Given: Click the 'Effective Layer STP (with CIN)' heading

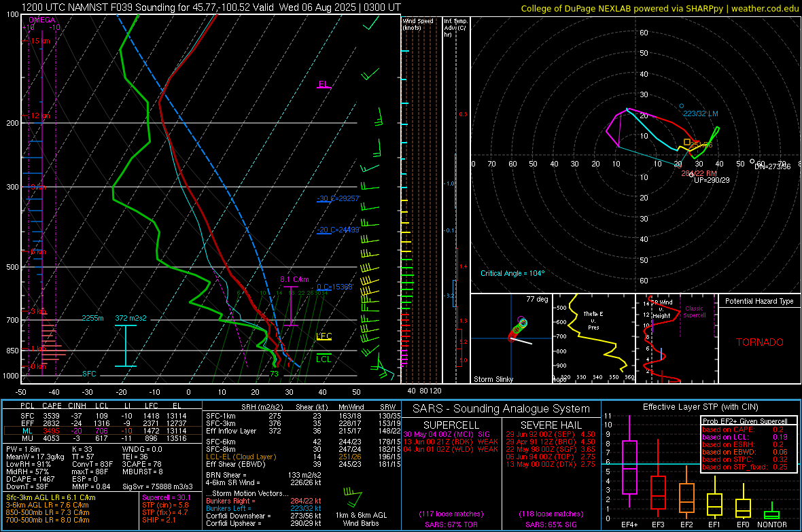Looking at the screenshot, I should pos(700,407).
